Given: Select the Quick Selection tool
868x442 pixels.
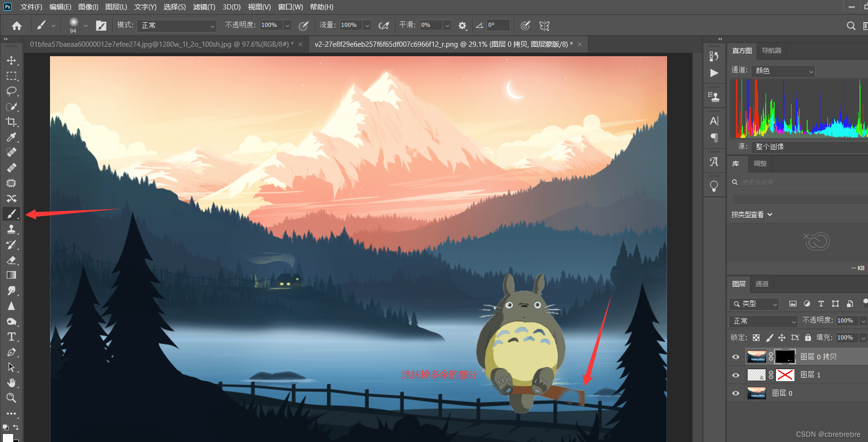Looking at the screenshot, I should click(11, 107).
